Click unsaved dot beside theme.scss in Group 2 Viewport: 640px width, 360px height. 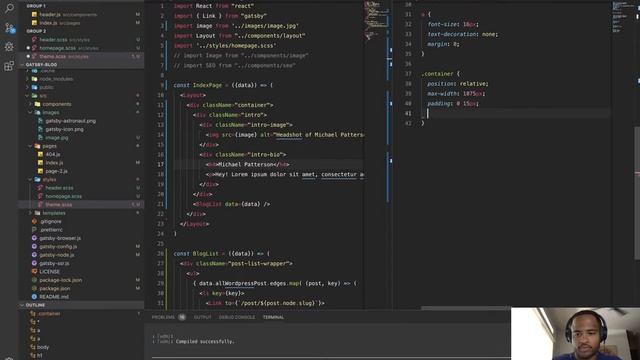(28, 56)
